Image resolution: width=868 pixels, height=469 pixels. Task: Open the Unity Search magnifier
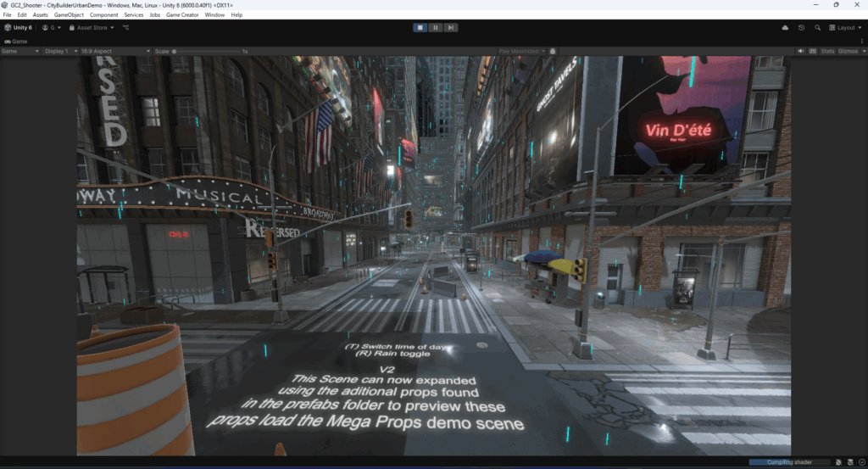click(x=817, y=27)
